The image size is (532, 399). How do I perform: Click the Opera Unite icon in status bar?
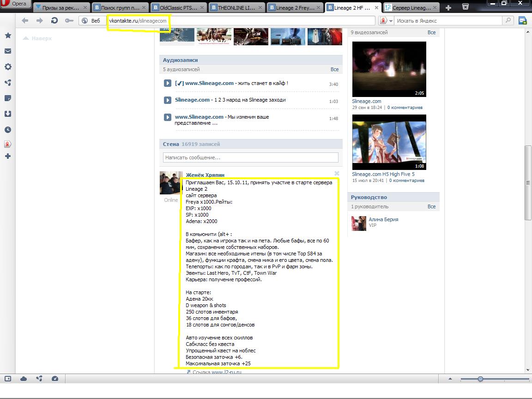tap(39, 379)
